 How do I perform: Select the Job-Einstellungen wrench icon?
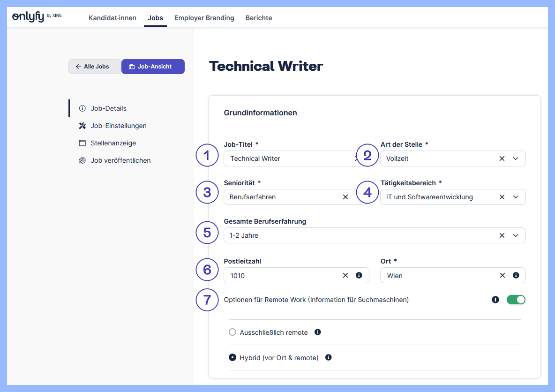point(82,126)
